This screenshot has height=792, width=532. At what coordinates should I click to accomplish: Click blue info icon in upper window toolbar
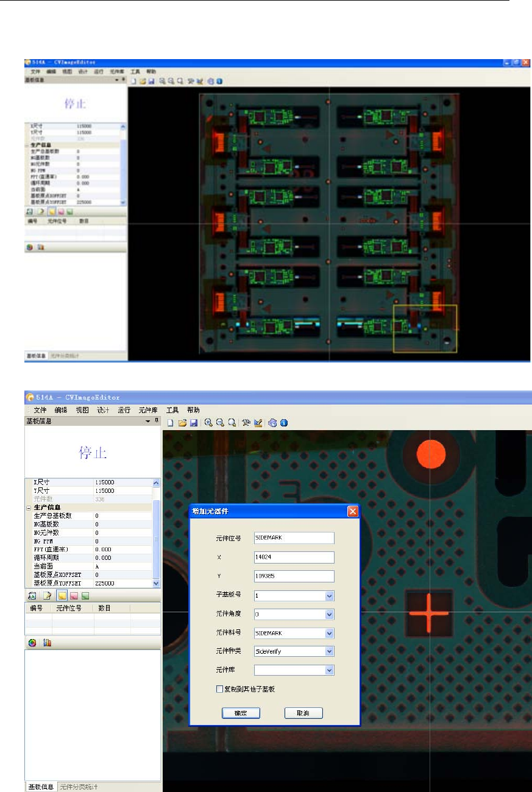pos(219,80)
